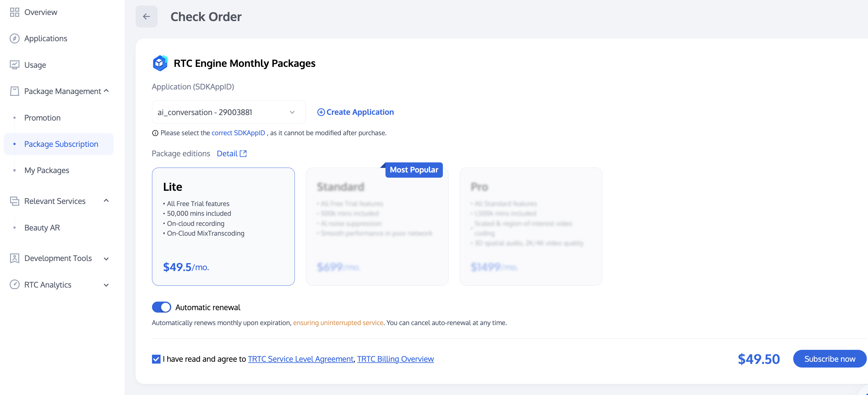
Task: Click the Applications compass icon
Action: pyautogui.click(x=14, y=38)
